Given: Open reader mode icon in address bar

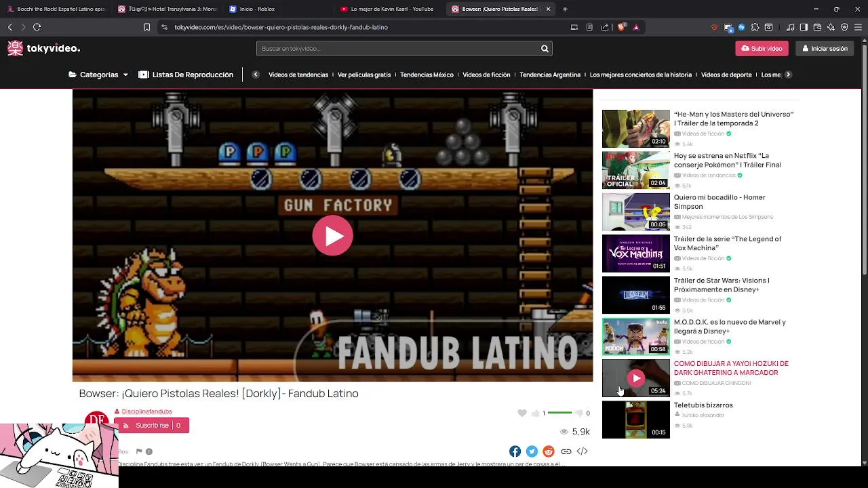Looking at the screenshot, I should [589, 27].
